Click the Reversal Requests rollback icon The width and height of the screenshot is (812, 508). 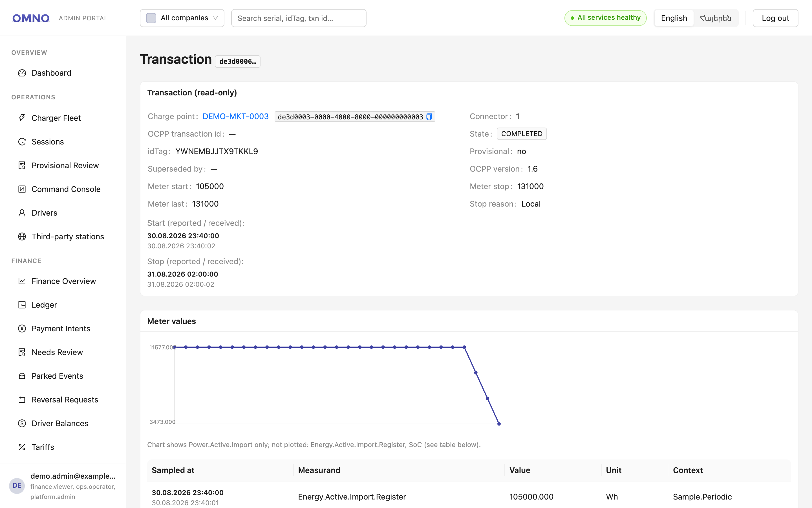22,400
